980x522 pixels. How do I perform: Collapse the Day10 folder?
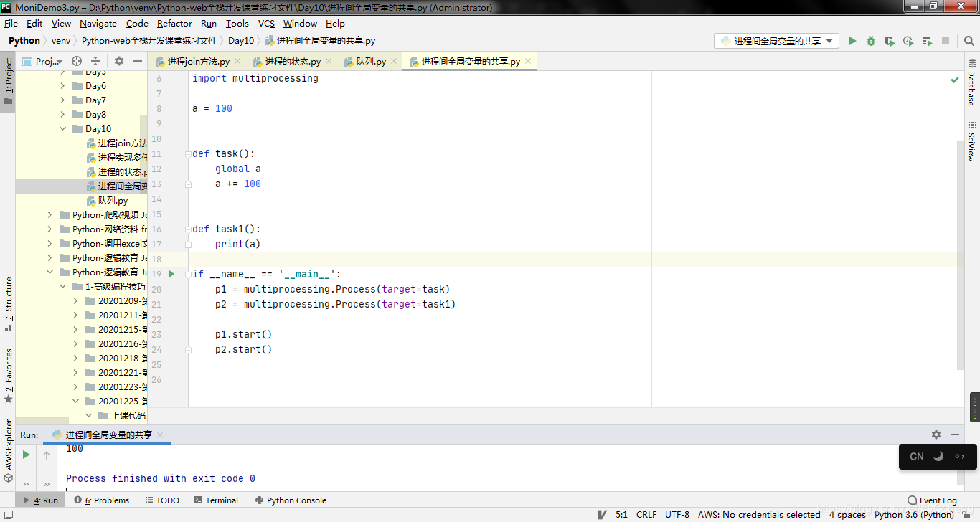pos(63,129)
